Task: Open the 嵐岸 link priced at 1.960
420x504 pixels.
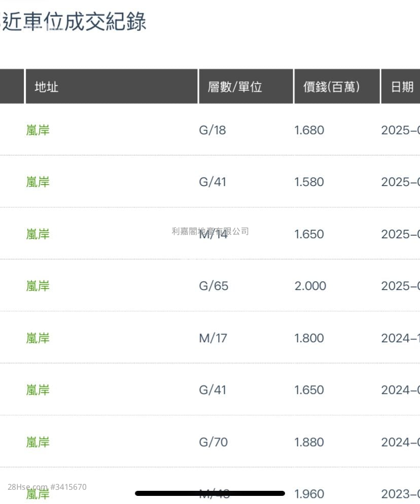Action: pyautogui.click(x=38, y=494)
